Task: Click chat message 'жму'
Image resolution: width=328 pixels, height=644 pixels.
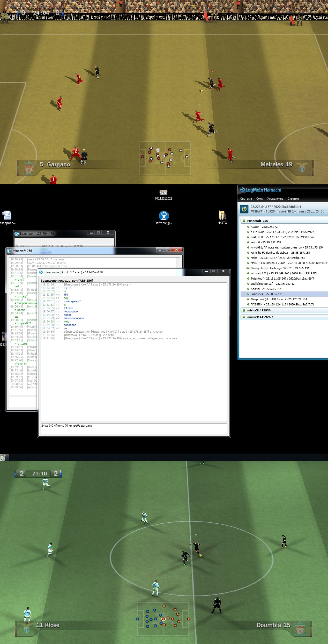Action: click(x=66, y=321)
